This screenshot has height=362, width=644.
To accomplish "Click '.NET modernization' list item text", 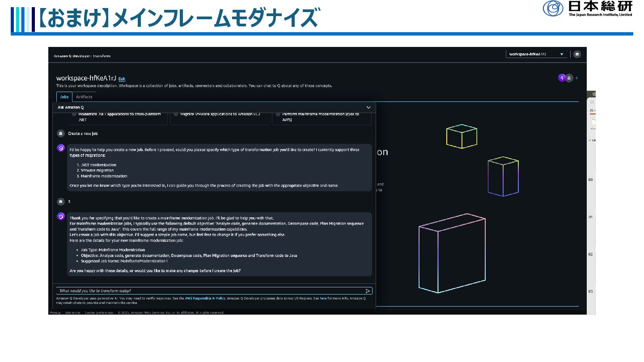I will coord(98,165).
